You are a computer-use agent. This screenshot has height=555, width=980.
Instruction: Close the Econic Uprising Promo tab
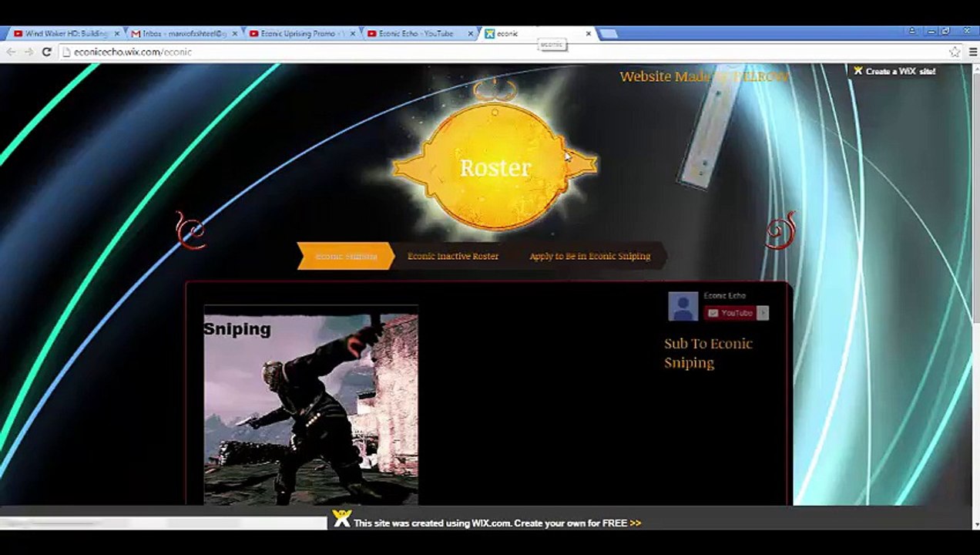coord(353,34)
